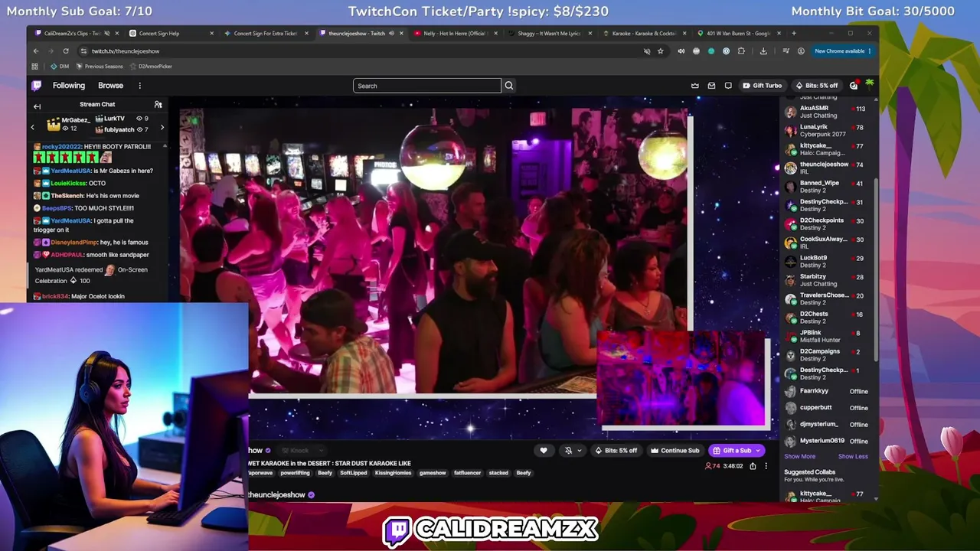
Task: Share the stream using the share icon
Action: pyautogui.click(x=753, y=466)
